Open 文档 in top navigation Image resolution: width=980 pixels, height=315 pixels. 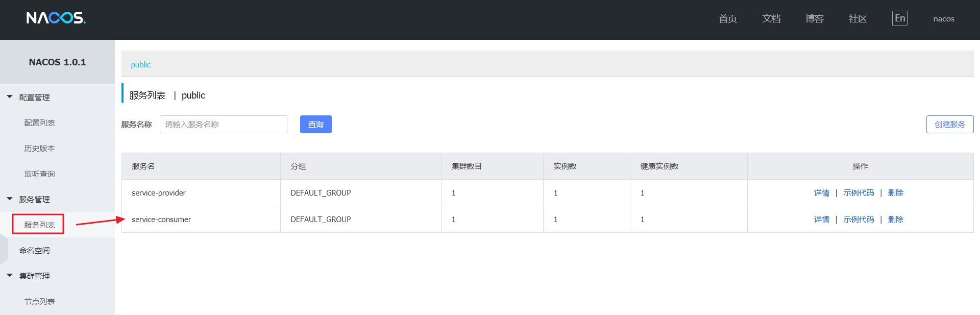pos(771,19)
